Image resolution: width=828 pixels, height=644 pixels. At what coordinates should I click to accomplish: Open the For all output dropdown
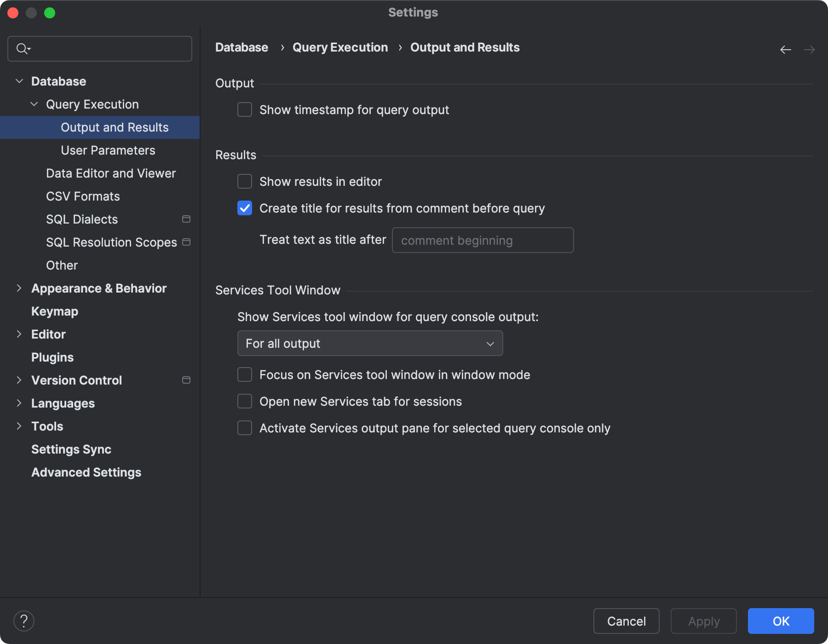click(x=370, y=344)
